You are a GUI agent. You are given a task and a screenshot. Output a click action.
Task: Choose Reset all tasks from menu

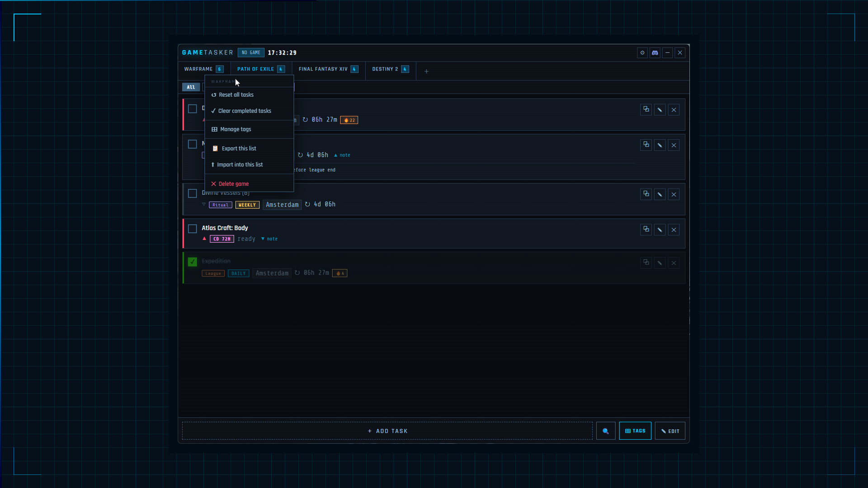click(236, 95)
